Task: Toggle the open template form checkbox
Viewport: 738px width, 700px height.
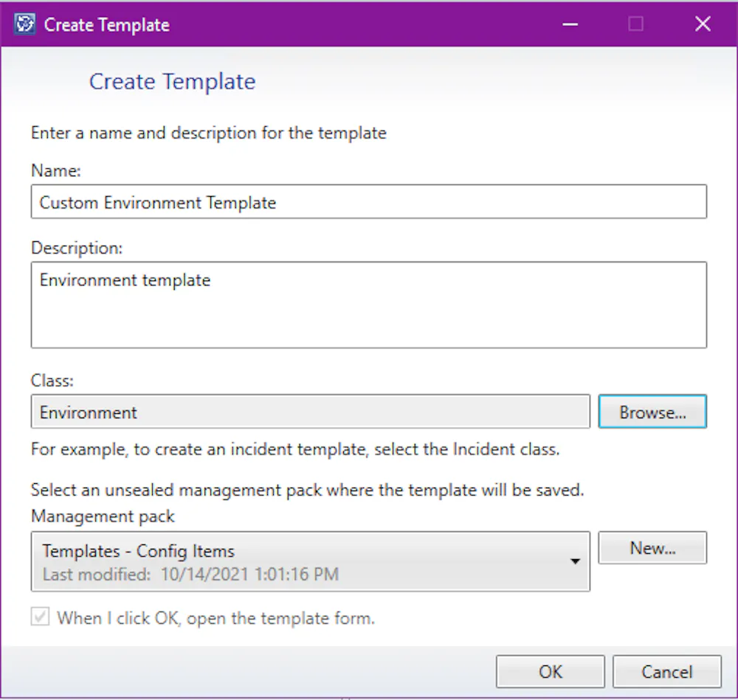Action: tap(40, 617)
